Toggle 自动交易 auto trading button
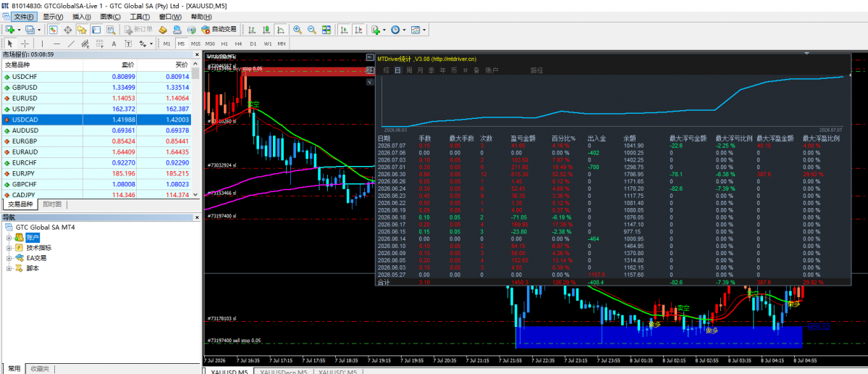 point(219,30)
